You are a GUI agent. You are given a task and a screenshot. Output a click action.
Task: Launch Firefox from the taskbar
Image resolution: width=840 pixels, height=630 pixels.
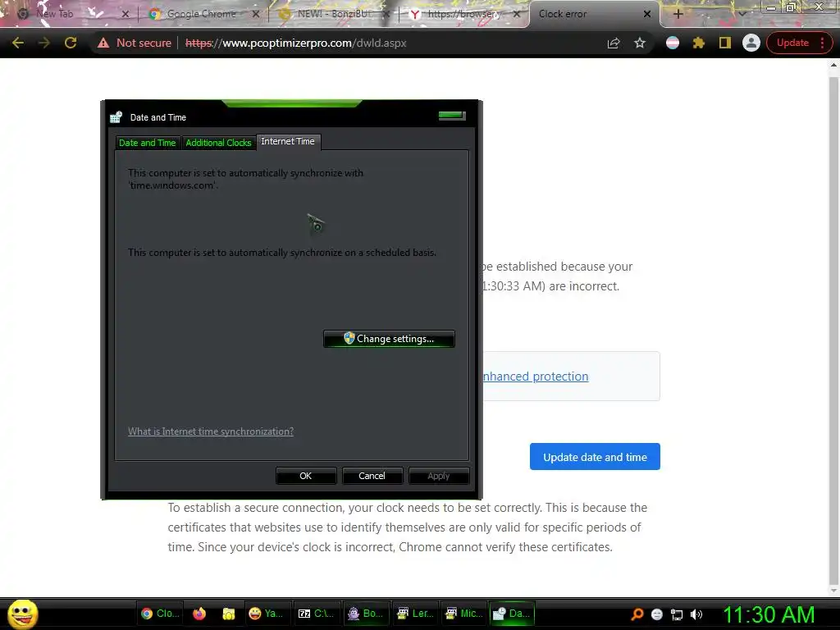point(199,614)
